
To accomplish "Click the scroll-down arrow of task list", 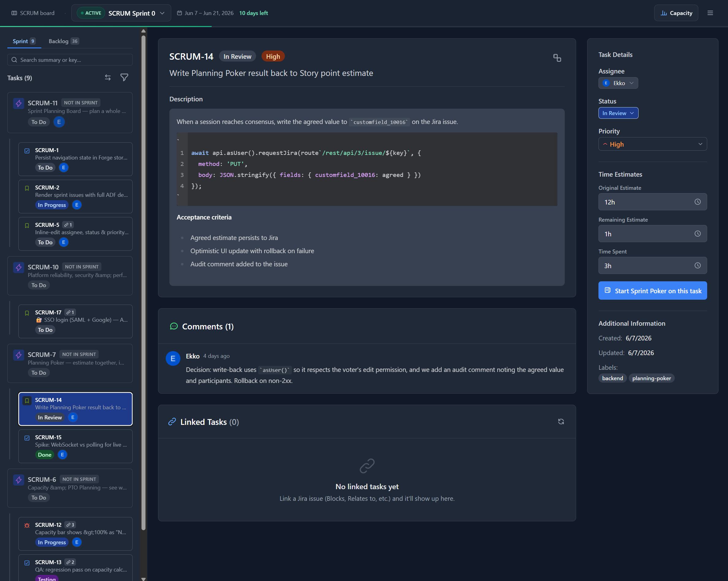I will [144, 579].
